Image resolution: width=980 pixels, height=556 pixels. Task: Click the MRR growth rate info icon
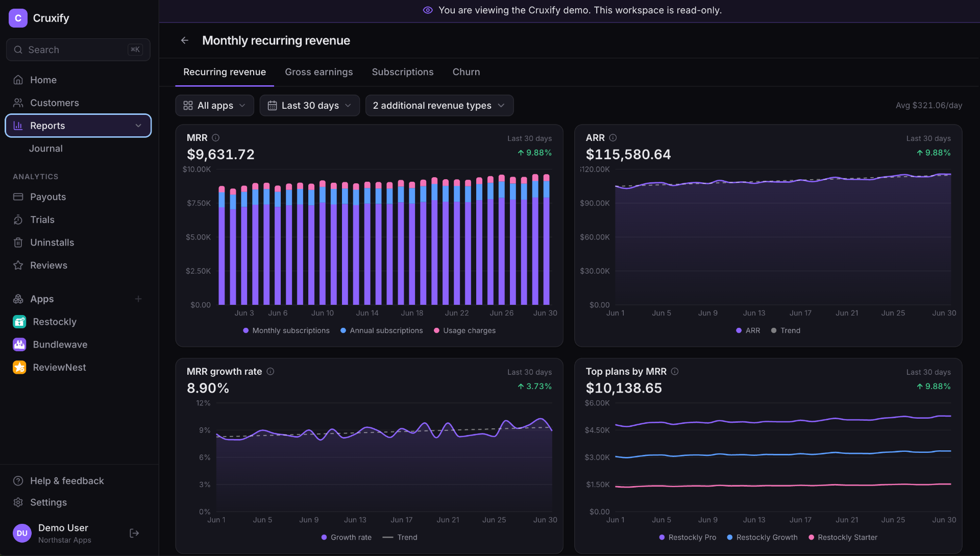271,372
